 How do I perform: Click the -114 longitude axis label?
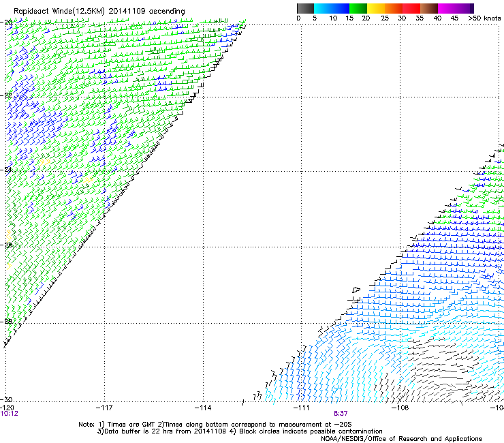click(x=203, y=408)
